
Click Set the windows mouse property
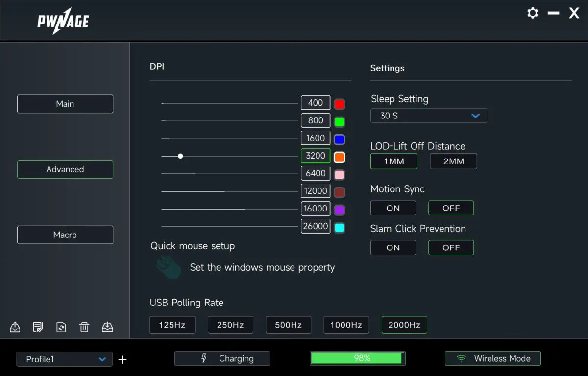coord(262,268)
